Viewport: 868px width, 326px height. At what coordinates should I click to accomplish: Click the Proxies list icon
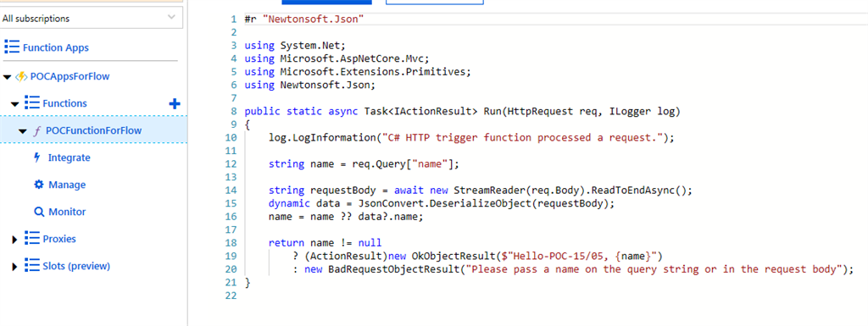click(33, 239)
